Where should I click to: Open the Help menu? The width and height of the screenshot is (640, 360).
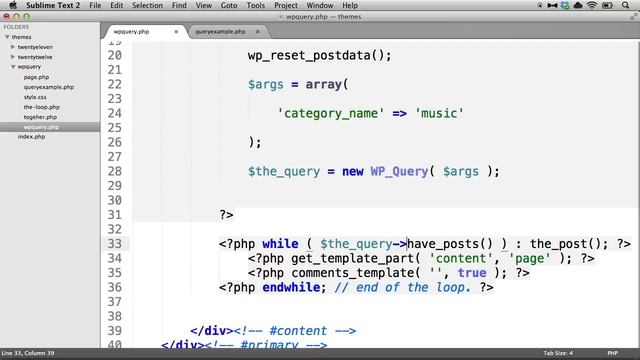350,5
